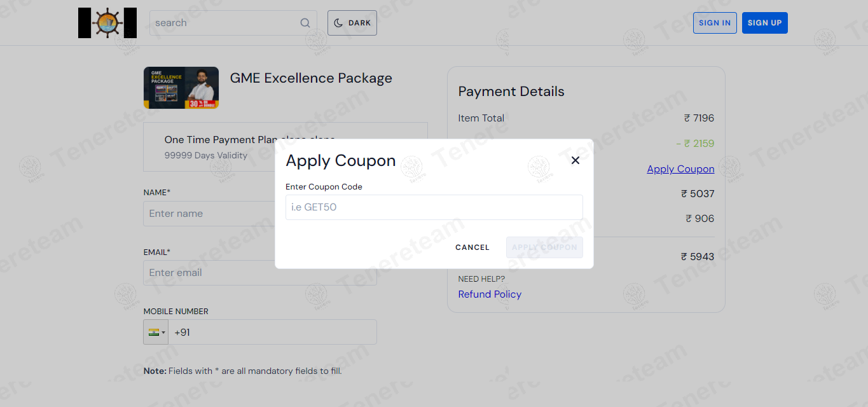Close the Apply Coupon dialog with X
Viewport: 868px width, 407px height.
point(575,160)
